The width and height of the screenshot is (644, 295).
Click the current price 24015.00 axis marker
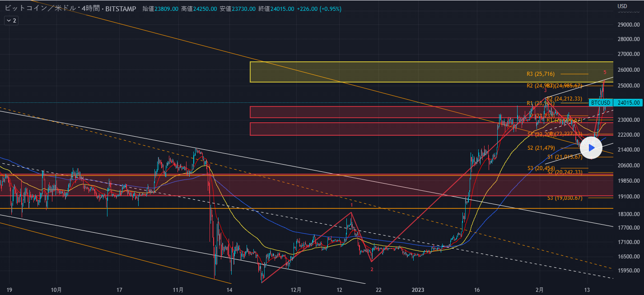tap(628, 103)
